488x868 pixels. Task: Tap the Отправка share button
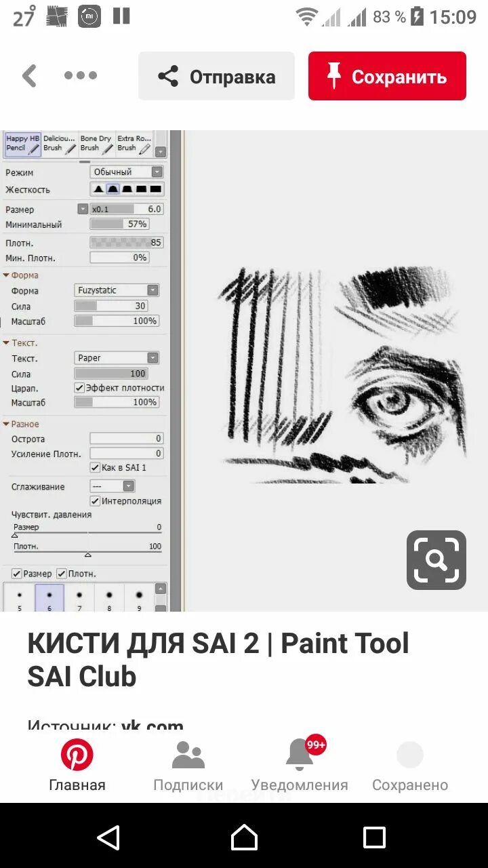click(216, 76)
